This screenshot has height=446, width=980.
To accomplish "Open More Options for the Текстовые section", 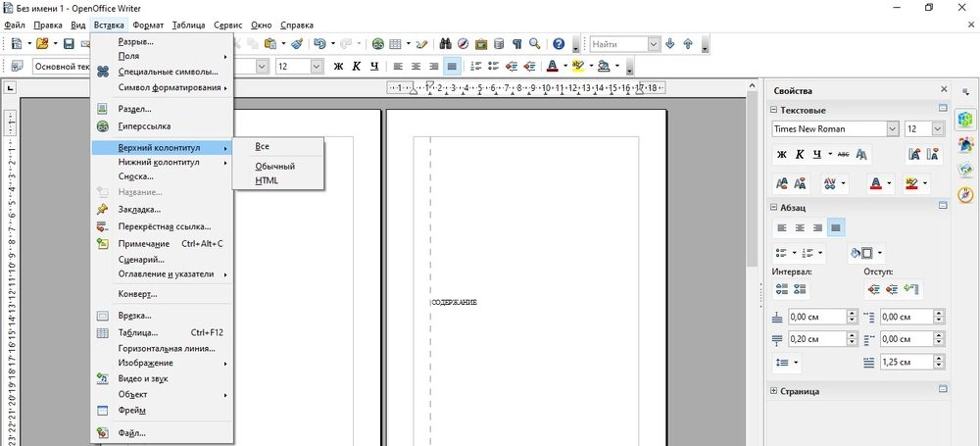I will coord(943,109).
